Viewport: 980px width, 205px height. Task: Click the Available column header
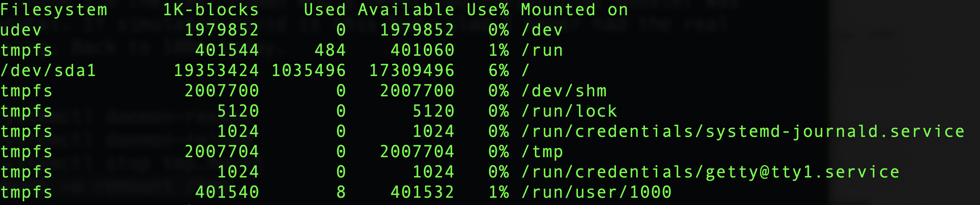(406, 10)
